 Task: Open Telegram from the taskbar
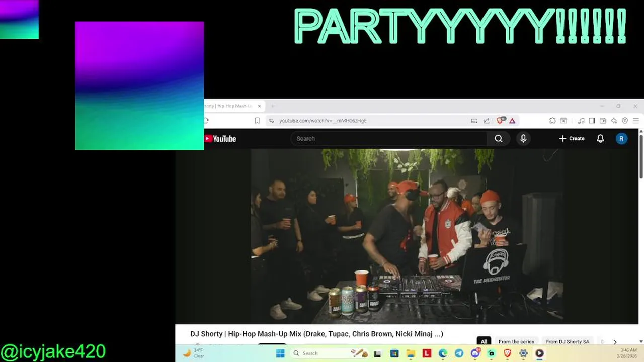point(459,353)
